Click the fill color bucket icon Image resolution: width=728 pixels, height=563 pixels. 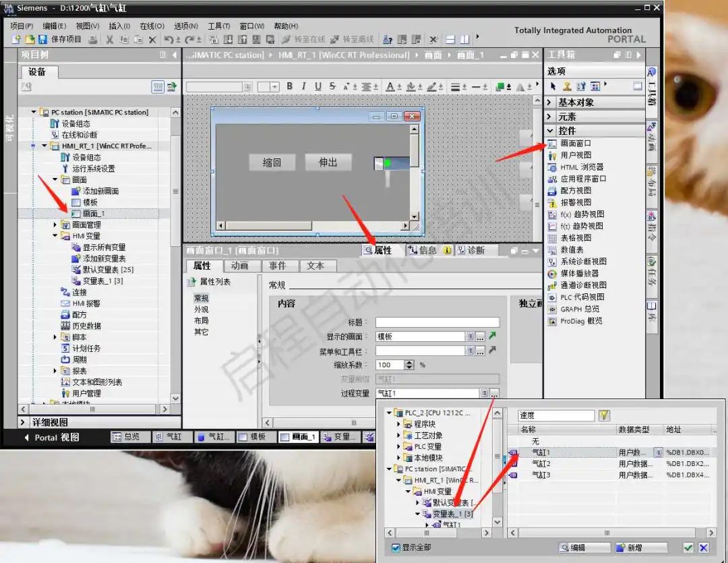point(411,86)
